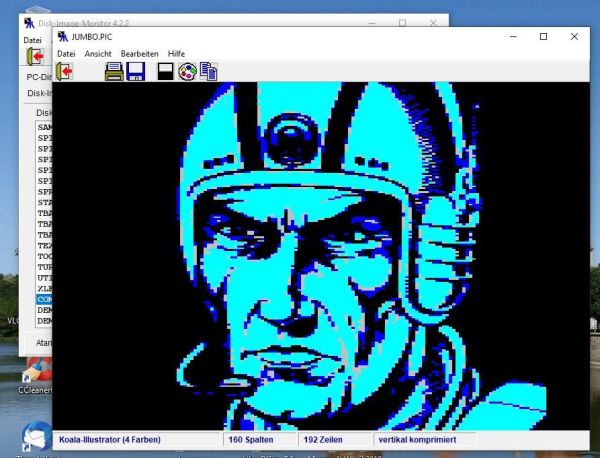This screenshot has width=600, height=458.
Task: Click the Koala-Illustrator (4 Farben) status field
Action: pyautogui.click(x=138, y=440)
